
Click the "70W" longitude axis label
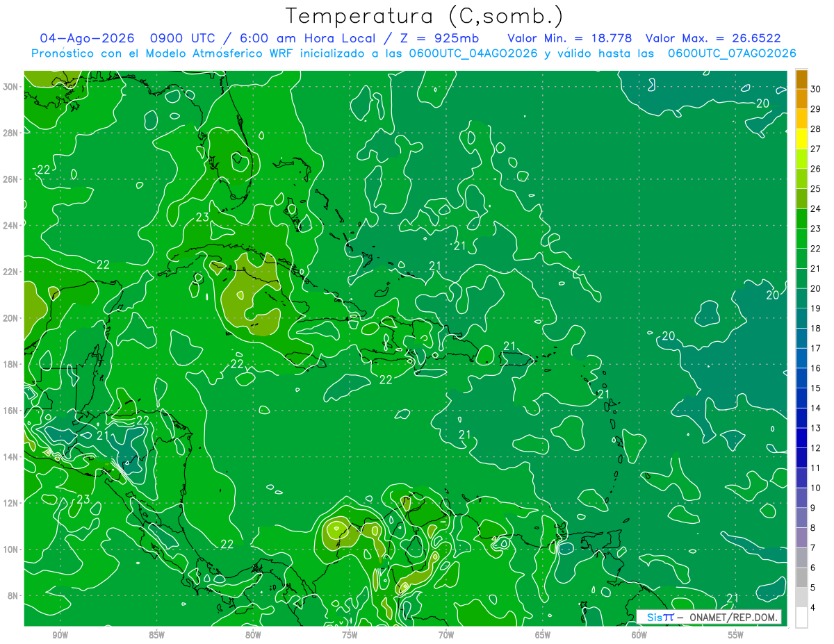[x=446, y=635]
